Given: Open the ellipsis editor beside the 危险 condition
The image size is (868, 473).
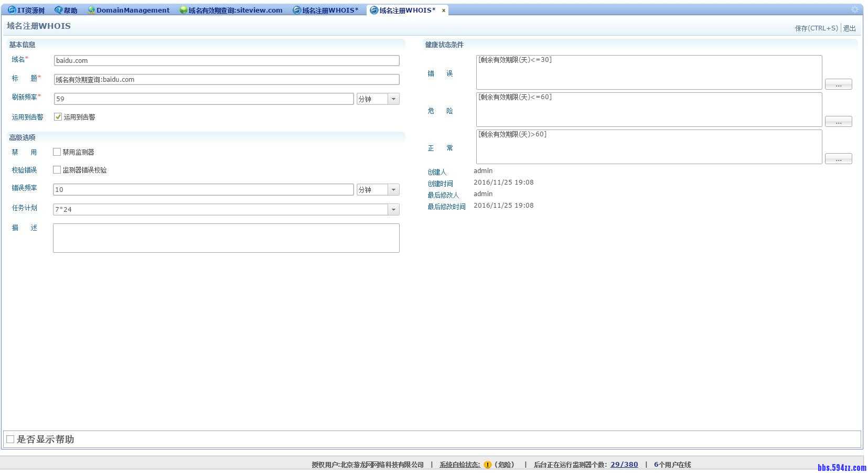Looking at the screenshot, I should (838, 122).
